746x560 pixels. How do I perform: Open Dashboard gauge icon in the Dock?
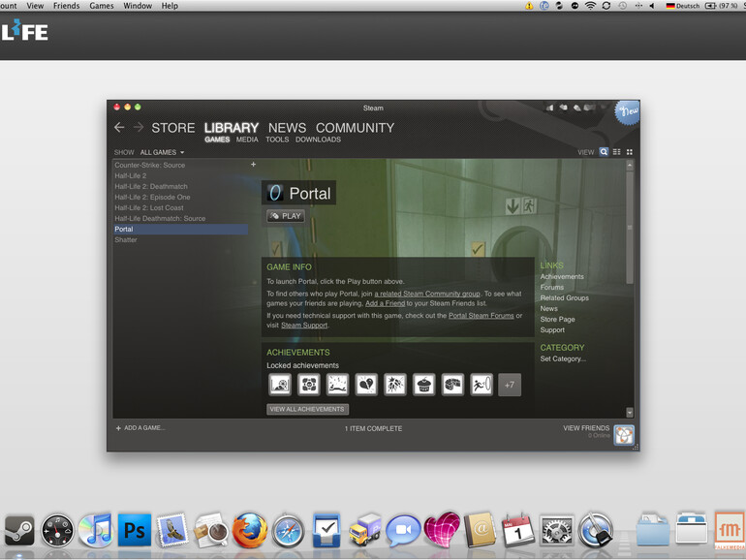57,531
